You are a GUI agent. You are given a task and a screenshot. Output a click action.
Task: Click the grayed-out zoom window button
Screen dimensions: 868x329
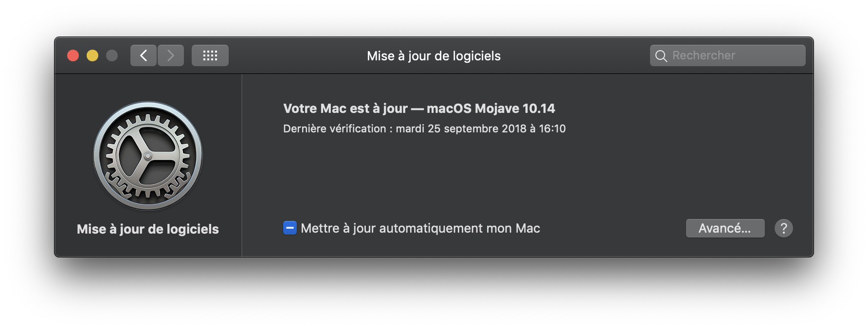pyautogui.click(x=112, y=55)
